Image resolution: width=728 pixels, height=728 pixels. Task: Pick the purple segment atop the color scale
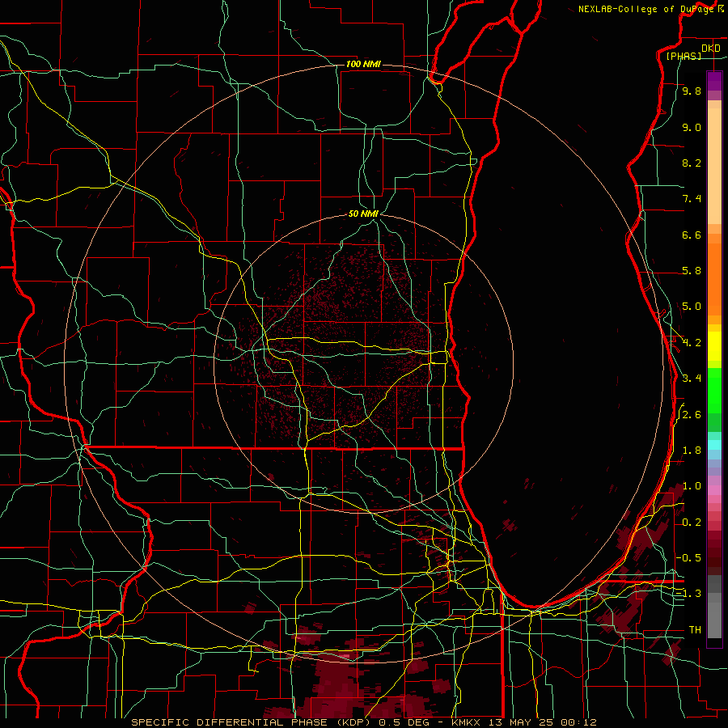click(x=714, y=81)
